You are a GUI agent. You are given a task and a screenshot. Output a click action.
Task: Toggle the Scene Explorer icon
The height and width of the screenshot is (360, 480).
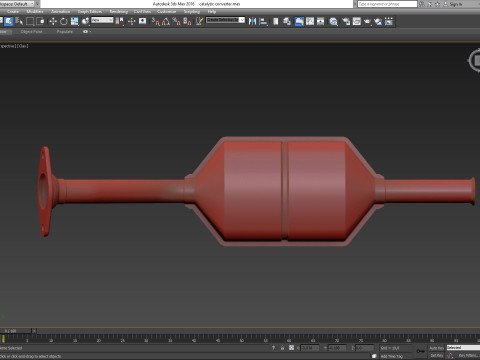pos(276,22)
